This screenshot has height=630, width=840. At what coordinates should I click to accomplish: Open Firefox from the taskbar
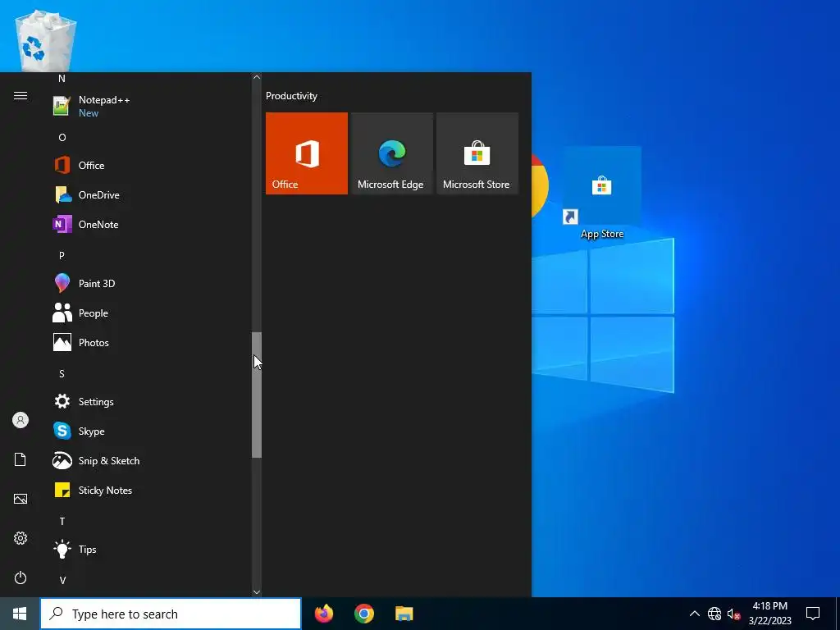[324, 614]
